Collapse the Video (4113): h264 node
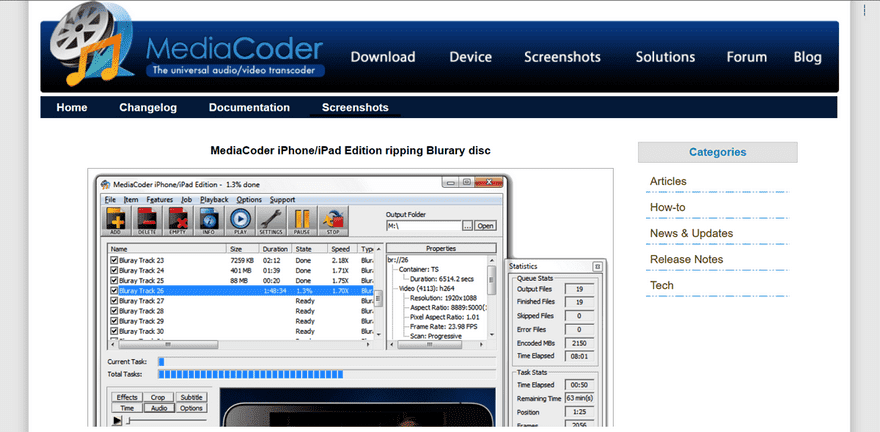880x432 pixels. (x=427, y=288)
